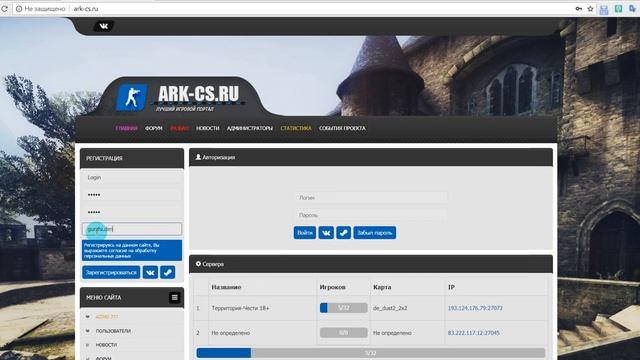This screenshot has width=640, height=360.
Task: Focus the password confirmation field in registration
Action: [x=132, y=212]
